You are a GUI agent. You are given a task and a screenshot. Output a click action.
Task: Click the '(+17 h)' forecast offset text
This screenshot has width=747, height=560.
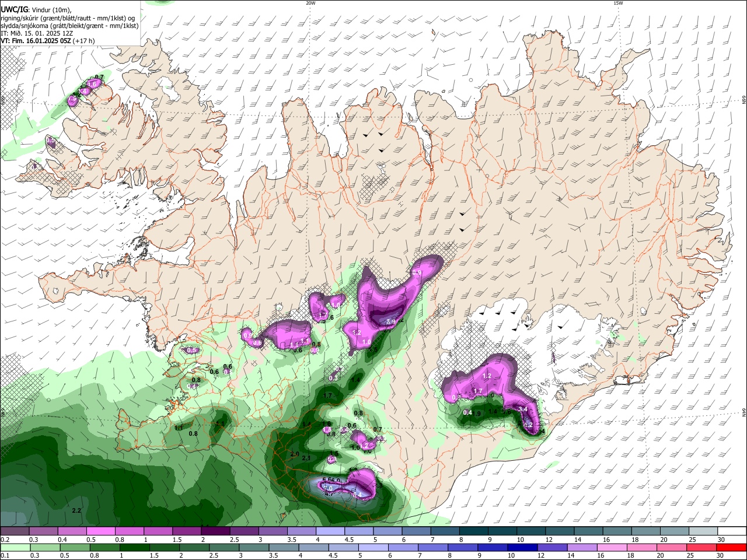pyautogui.click(x=84, y=41)
